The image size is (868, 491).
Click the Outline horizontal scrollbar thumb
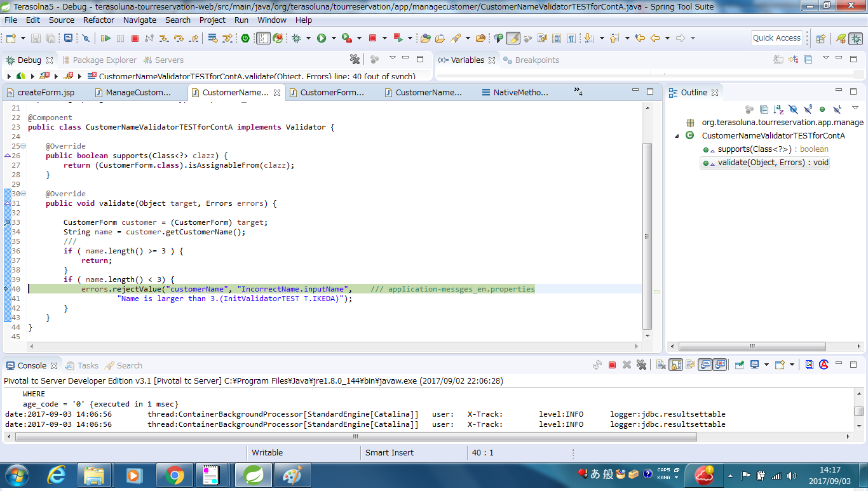coord(752,347)
